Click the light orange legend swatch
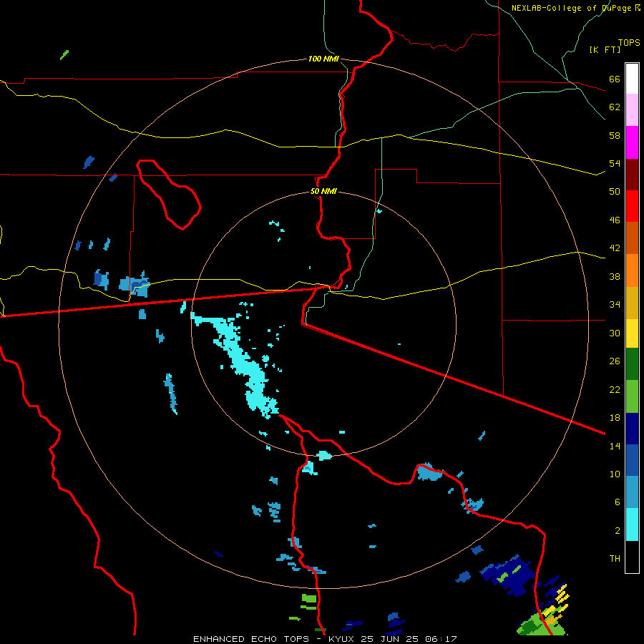644x644 pixels. click(632, 270)
